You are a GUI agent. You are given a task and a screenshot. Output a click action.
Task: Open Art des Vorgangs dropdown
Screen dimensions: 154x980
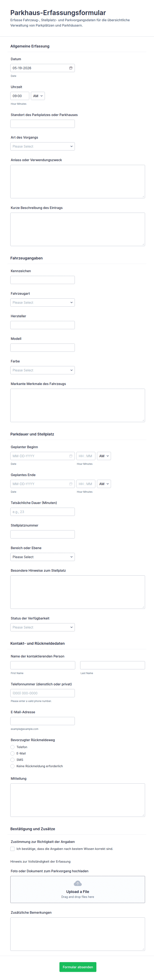click(43, 146)
